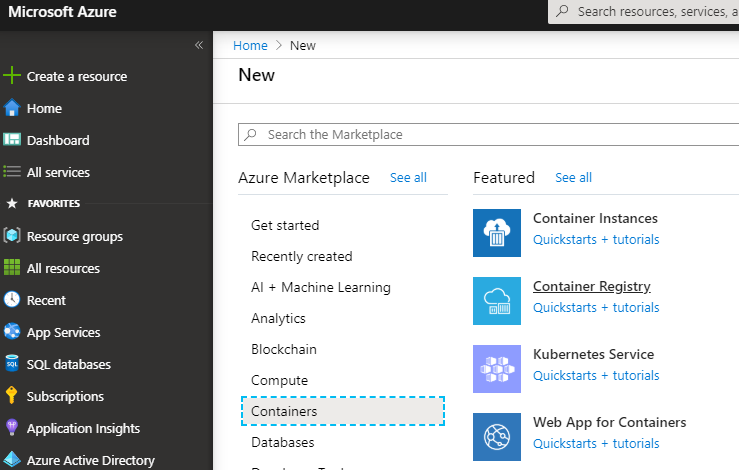The width and height of the screenshot is (739, 470).
Task: Open Dashboard from the sidebar
Action: click(58, 140)
